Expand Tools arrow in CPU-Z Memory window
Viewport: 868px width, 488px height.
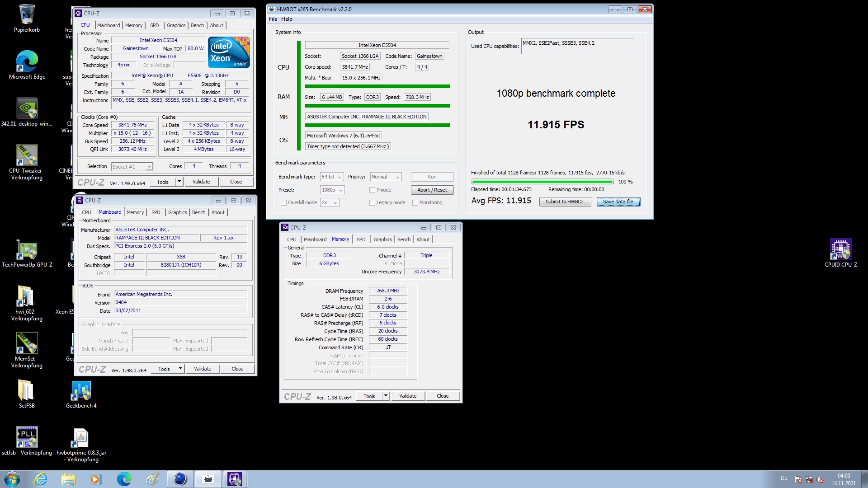(x=386, y=396)
